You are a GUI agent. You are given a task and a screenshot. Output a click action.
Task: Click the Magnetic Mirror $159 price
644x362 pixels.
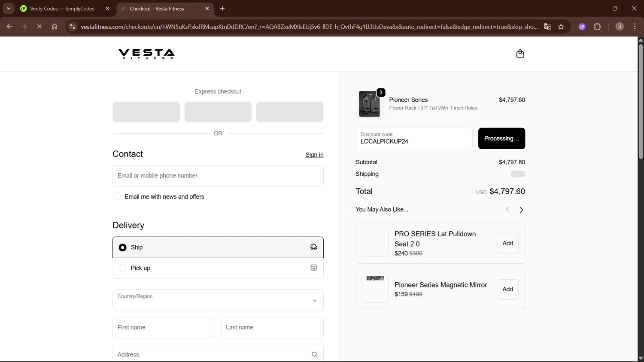pyautogui.click(x=401, y=294)
